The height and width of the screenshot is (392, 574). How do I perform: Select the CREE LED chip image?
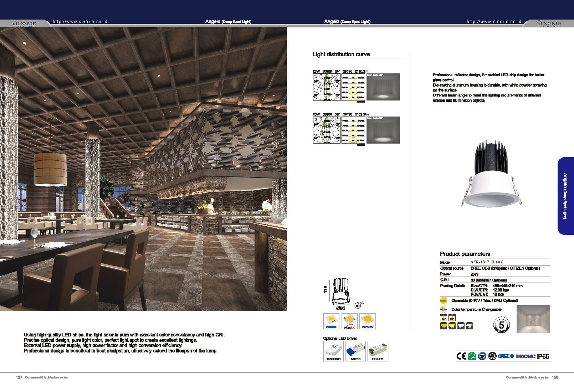tap(331, 321)
